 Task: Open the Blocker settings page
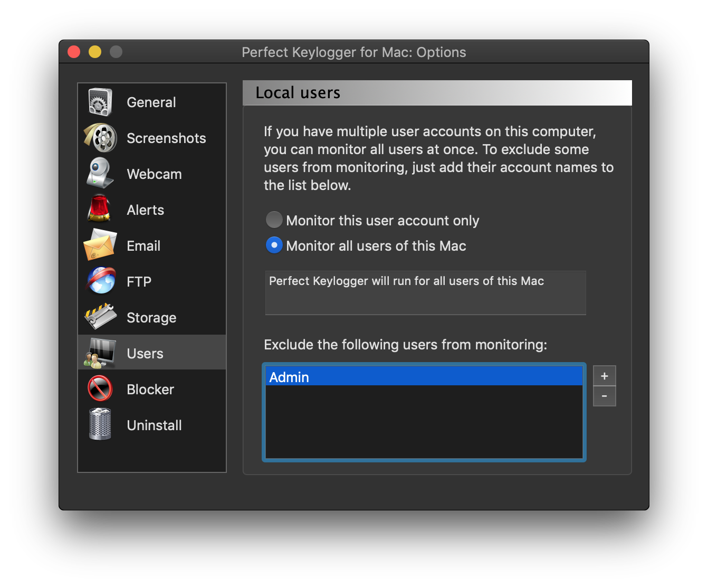[x=150, y=389]
